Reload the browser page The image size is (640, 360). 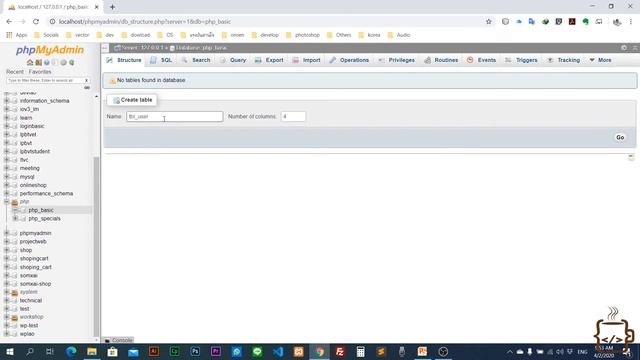(x=36, y=22)
